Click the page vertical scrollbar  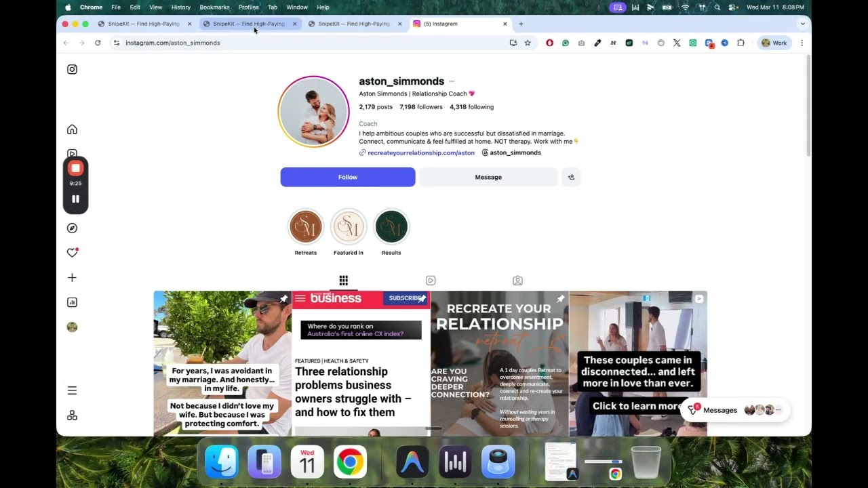click(x=808, y=105)
